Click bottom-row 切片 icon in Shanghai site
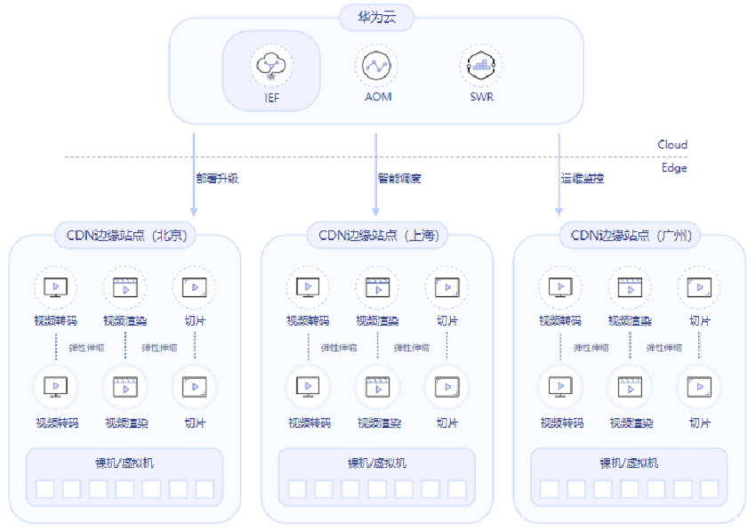This screenshot has width=756, height=532. pyautogui.click(x=447, y=387)
